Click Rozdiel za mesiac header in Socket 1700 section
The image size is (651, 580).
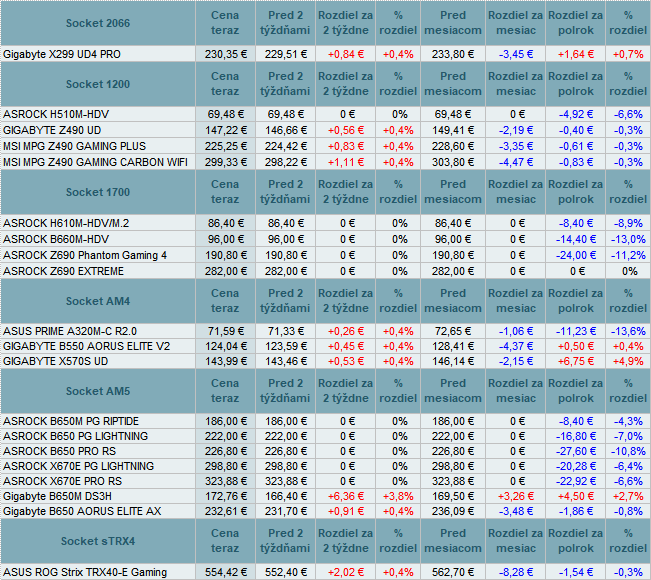point(515,192)
